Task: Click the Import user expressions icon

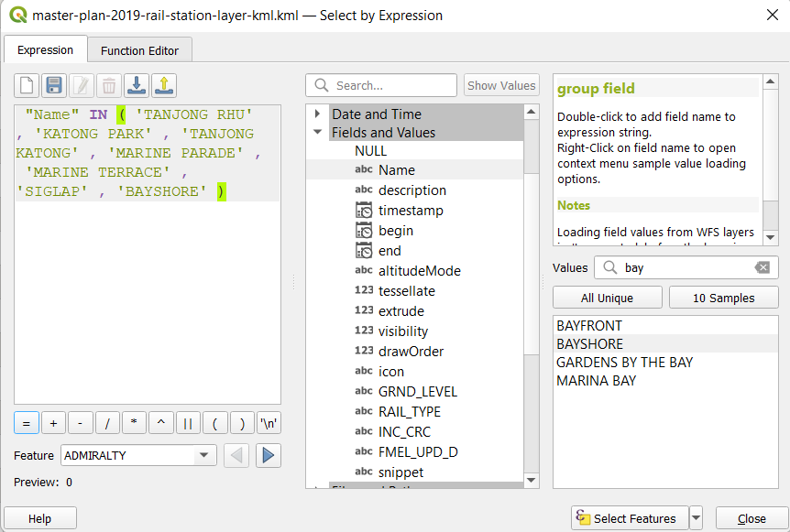Action: pyautogui.click(x=137, y=86)
